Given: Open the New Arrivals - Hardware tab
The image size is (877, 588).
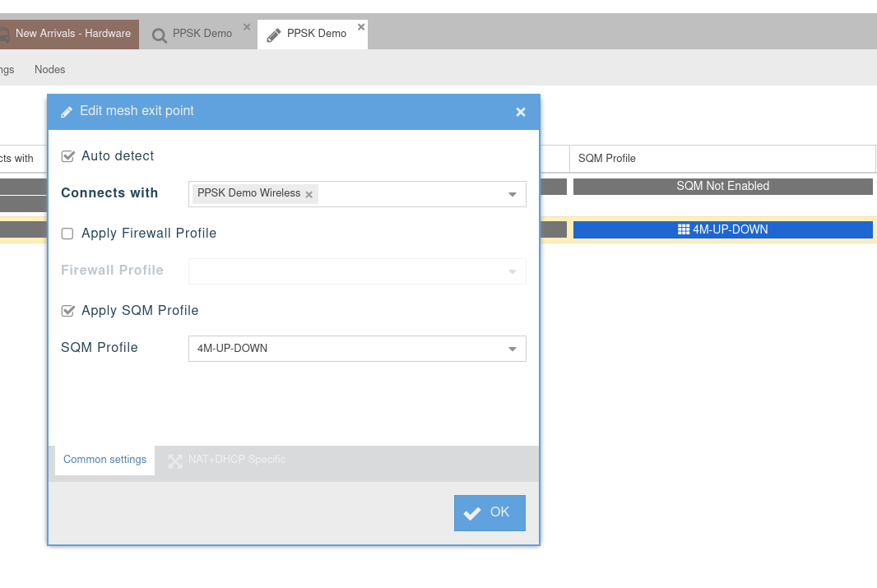Looking at the screenshot, I should (72, 34).
